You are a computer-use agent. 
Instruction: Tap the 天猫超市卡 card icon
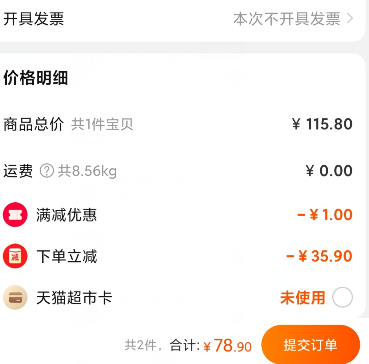(x=15, y=297)
